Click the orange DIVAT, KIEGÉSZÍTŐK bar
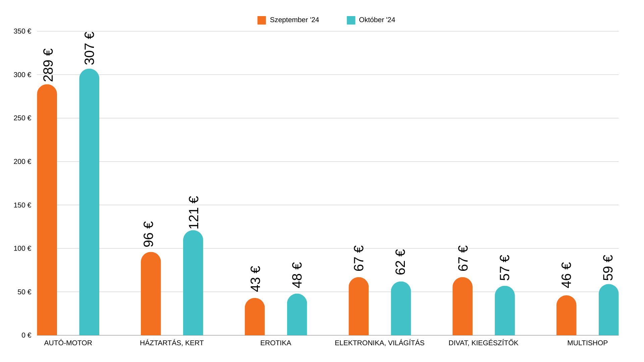 coord(463,307)
